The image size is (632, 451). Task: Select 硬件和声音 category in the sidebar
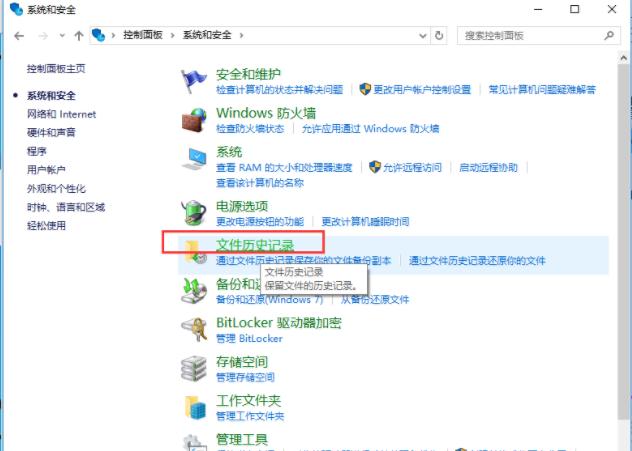point(51,133)
